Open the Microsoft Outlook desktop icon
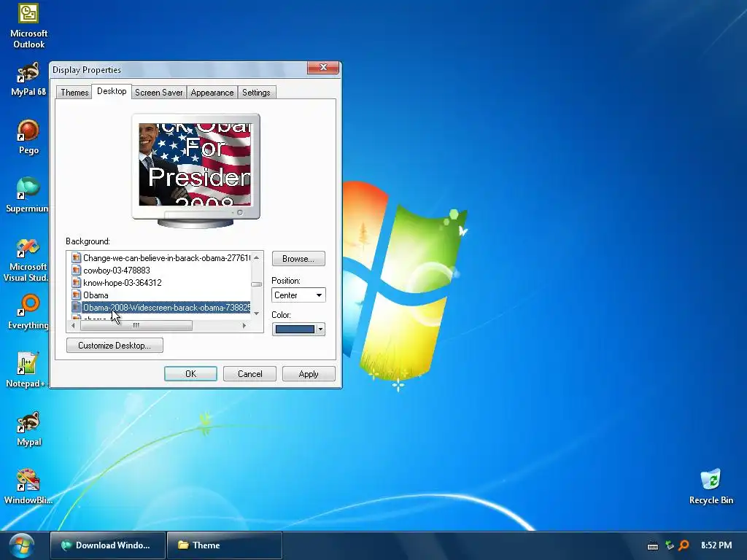Screen dimensions: 747x560 pos(28,26)
